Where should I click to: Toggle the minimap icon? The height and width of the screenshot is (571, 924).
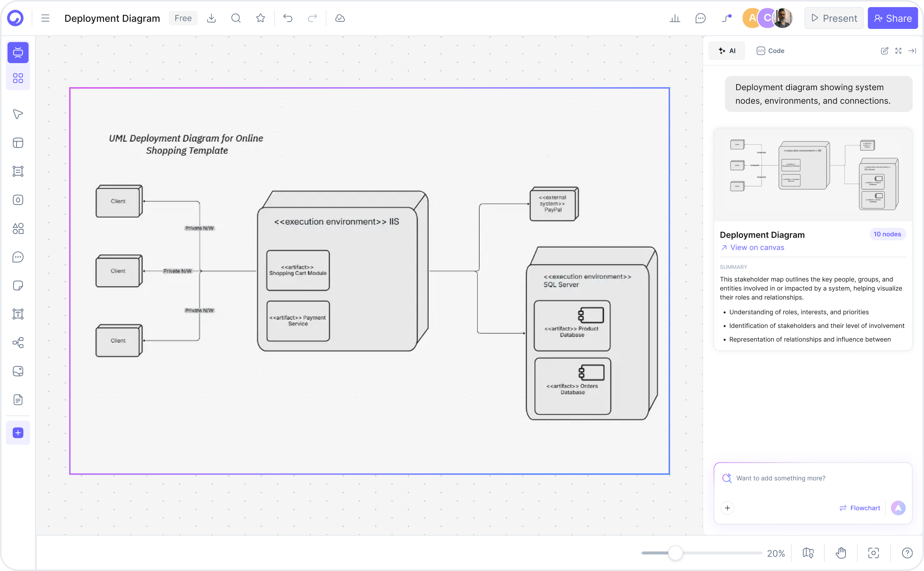808,553
